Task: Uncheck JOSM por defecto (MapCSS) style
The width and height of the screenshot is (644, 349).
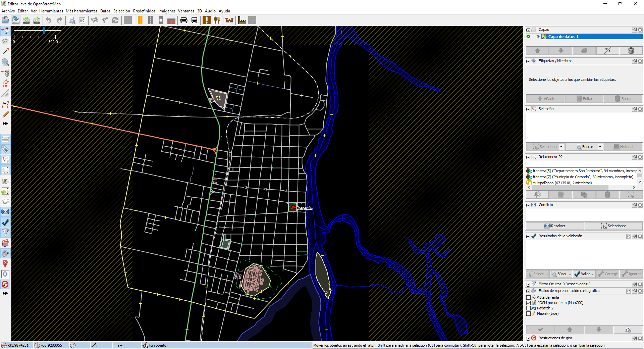Action: 529,303
